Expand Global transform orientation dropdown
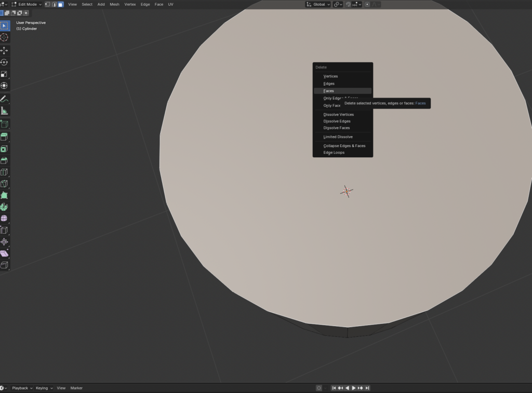 tap(318, 4)
